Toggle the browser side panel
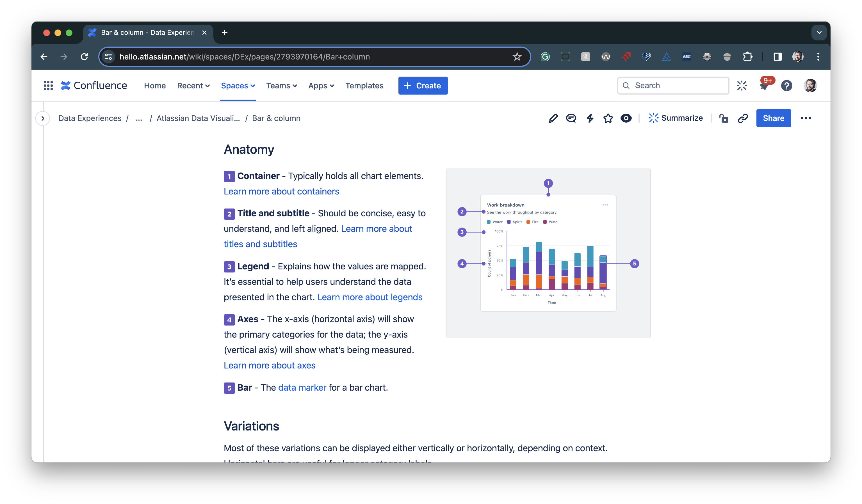The height and width of the screenshot is (504, 862). click(x=777, y=57)
